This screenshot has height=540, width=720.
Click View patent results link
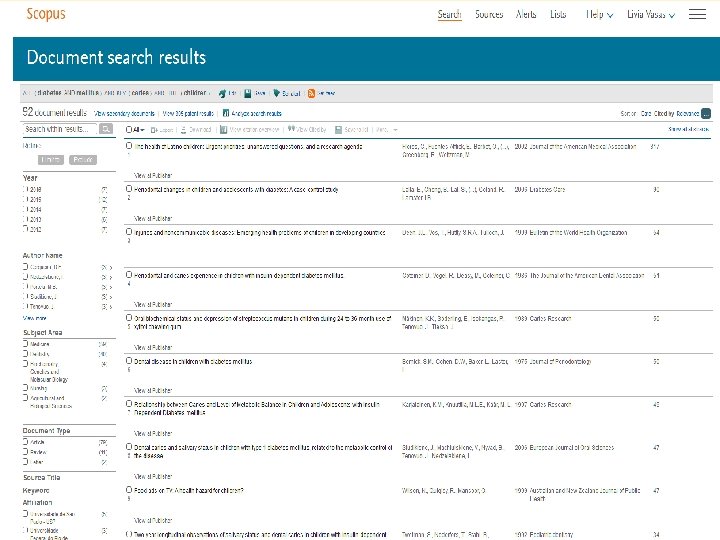[188, 113]
